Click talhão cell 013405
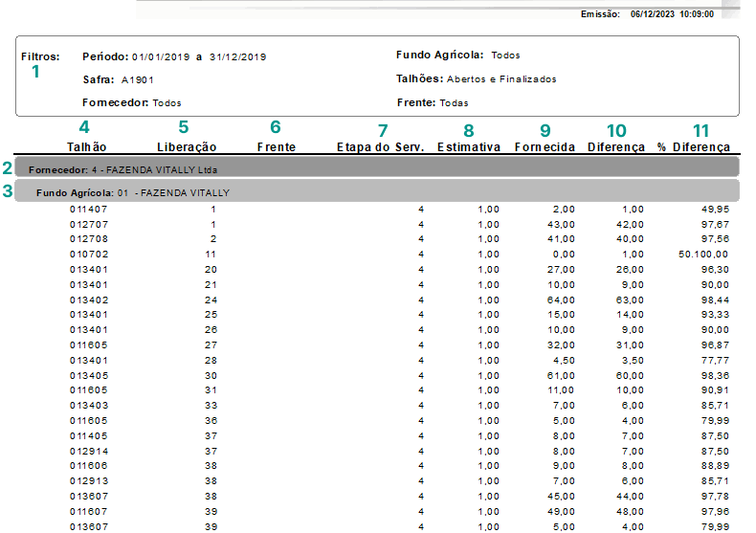The image size is (756, 533). point(89,375)
